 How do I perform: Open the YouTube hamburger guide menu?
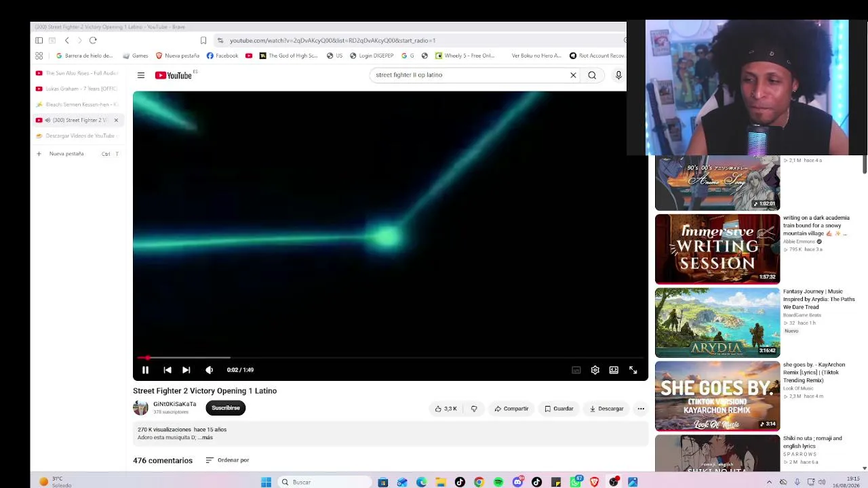(140, 75)
